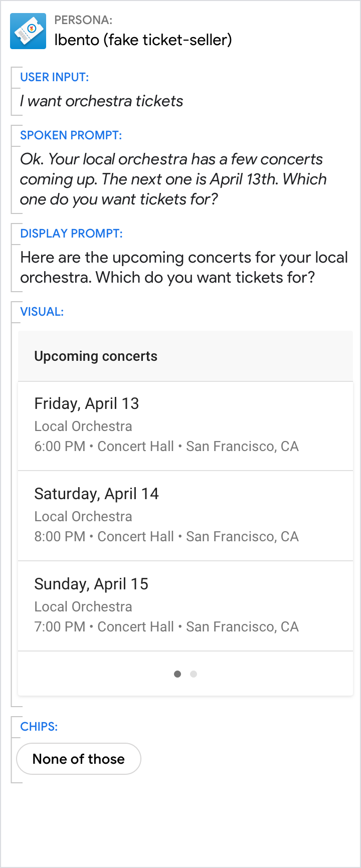Click the 'USER INPUT:' label
This screenshot has height=868, width=361.
coord(54,77)
